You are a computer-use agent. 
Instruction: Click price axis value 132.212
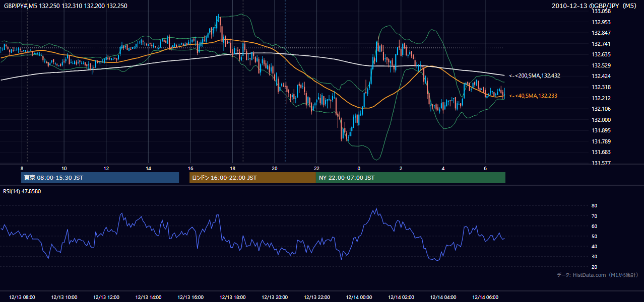[x=601, y=98]
